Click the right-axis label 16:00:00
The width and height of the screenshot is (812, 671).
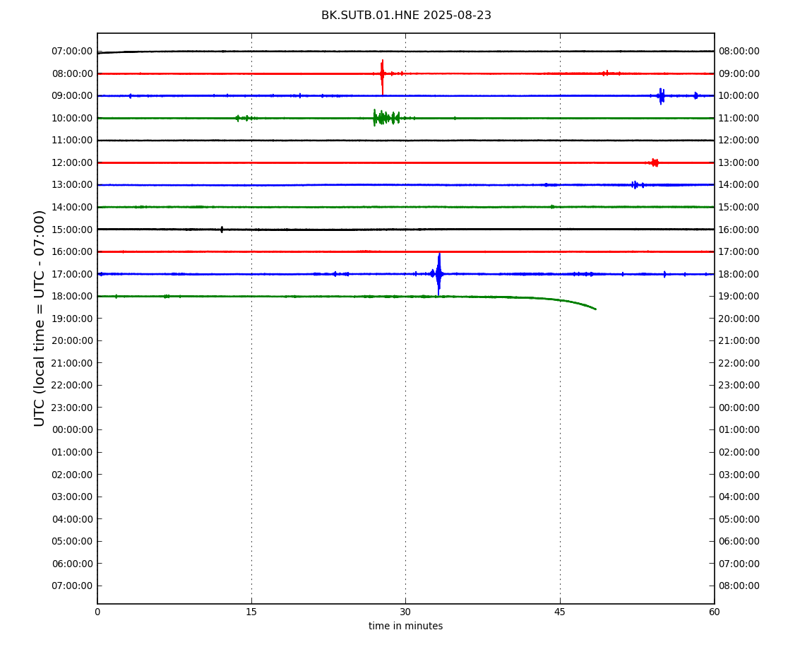[739, 230]
